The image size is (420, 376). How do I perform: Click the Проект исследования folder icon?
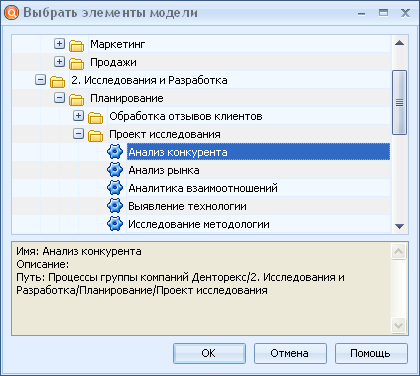[95, 135]
